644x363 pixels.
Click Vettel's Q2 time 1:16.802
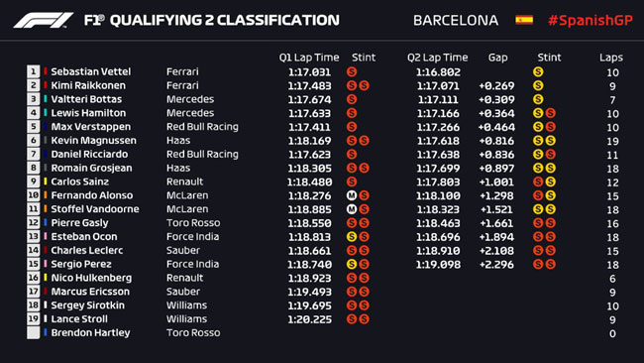(438, 72)
